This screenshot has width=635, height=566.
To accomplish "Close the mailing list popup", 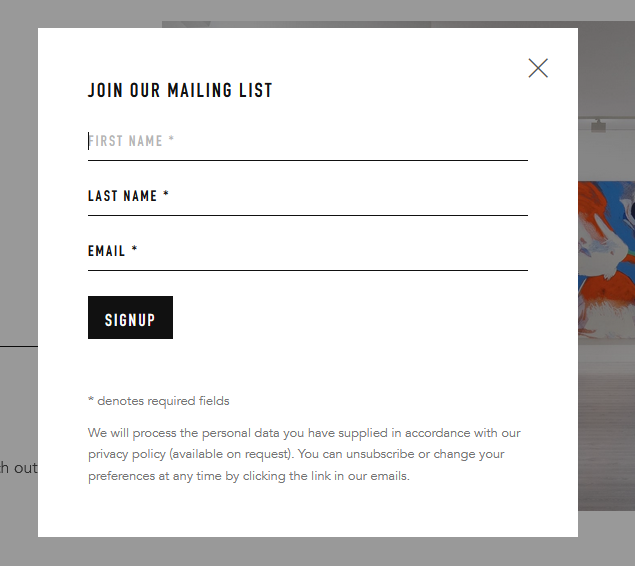I will pos(538,68).
